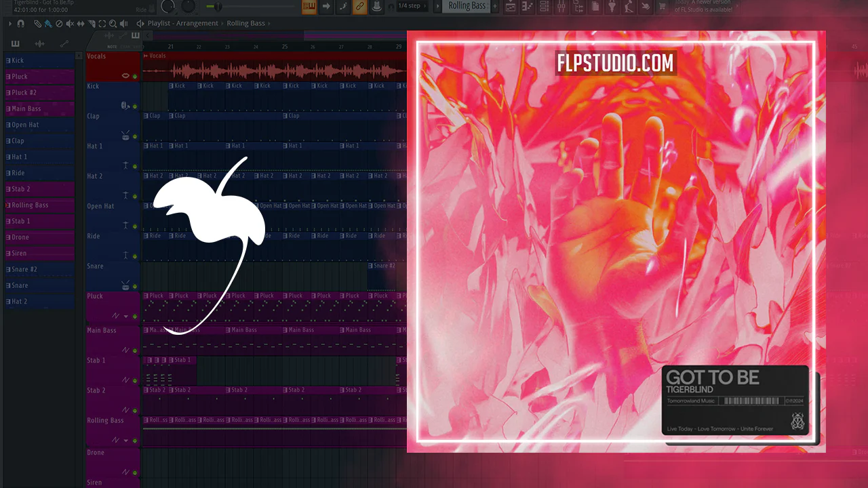This screenshot has width=868, height=488.
Task: Click the Vocals audio clip waveform
Action: pos(274,70)
